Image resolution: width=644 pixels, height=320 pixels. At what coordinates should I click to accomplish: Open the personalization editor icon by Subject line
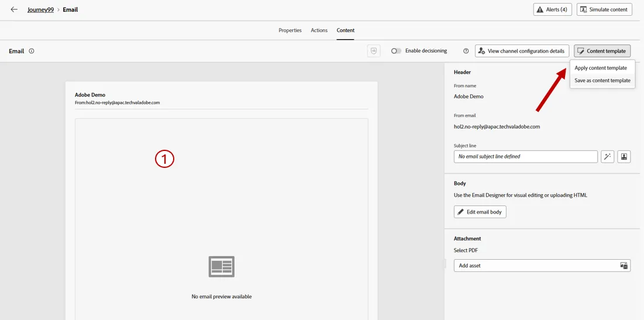pyautogui.click(x=624, y=157)
